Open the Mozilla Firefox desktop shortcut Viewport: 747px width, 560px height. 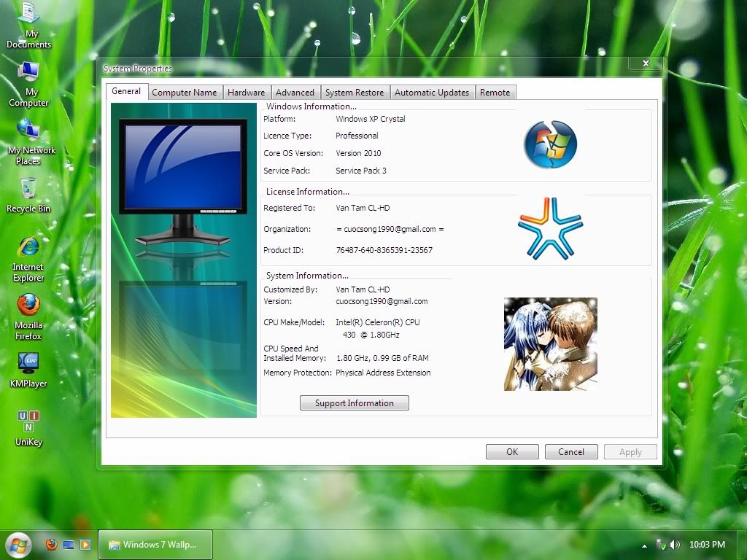click(28, 305)
